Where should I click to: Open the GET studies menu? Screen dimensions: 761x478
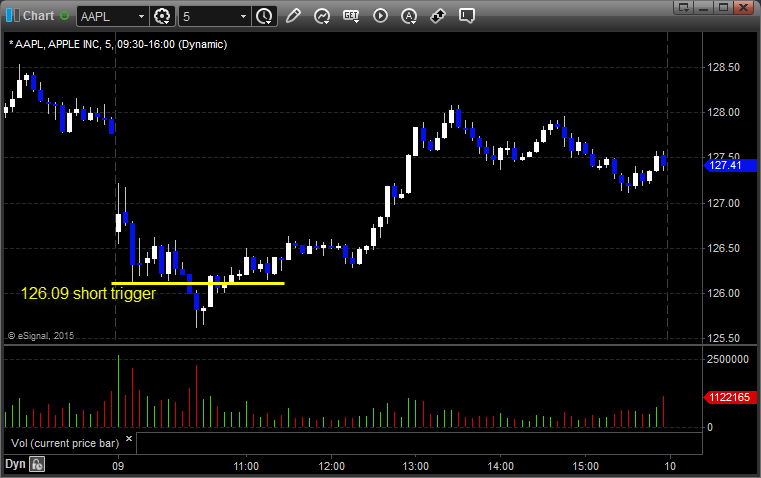pyautogui.click(x=351, y=16)
